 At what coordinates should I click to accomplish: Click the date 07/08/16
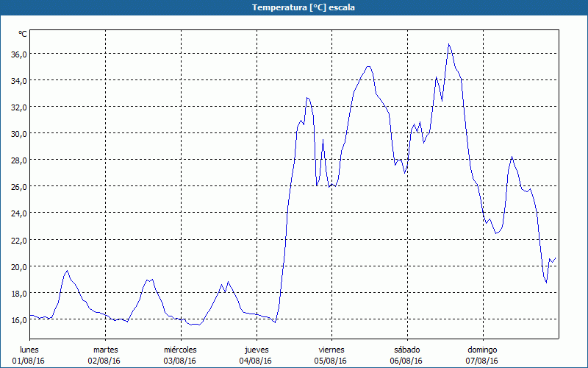point(482,361)
